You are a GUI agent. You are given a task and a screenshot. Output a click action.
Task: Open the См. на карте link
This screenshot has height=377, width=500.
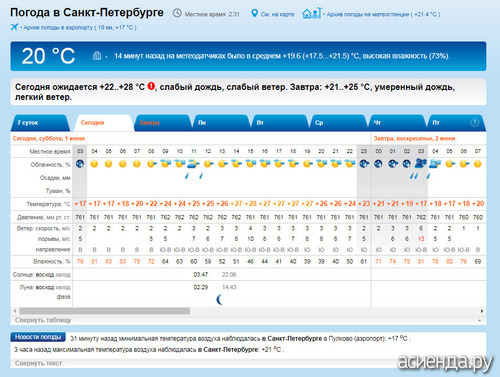click(277, 14)
